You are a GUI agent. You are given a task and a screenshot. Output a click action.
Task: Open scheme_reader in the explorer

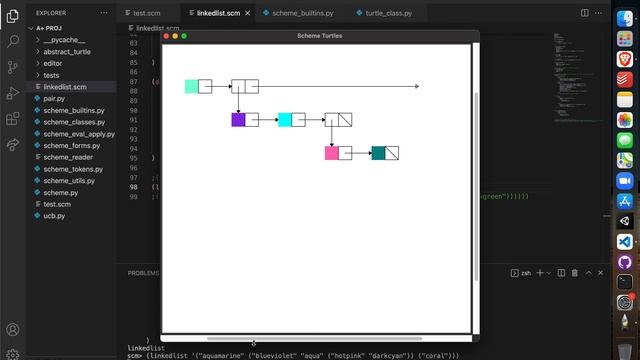68,157
